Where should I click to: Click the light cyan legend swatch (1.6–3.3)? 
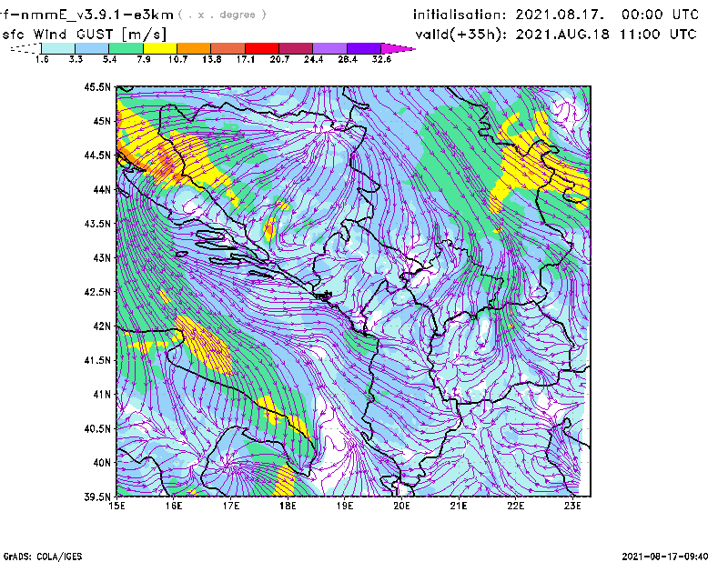(x=58, y=48)
